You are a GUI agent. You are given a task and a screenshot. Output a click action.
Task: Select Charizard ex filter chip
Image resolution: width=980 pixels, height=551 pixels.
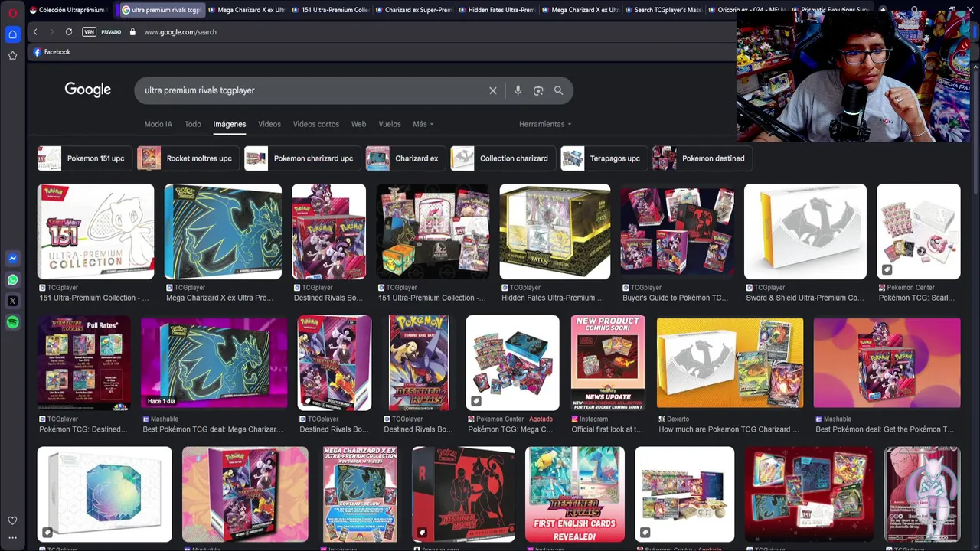406,158
